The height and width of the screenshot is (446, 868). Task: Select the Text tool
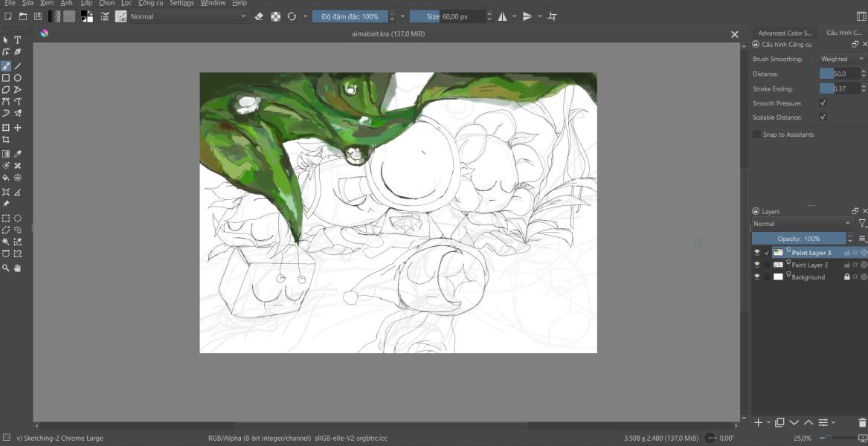[18, 40]
